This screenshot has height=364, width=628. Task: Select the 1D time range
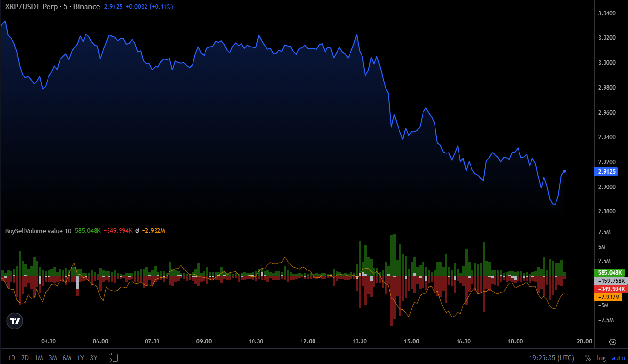tap(12, 358)
